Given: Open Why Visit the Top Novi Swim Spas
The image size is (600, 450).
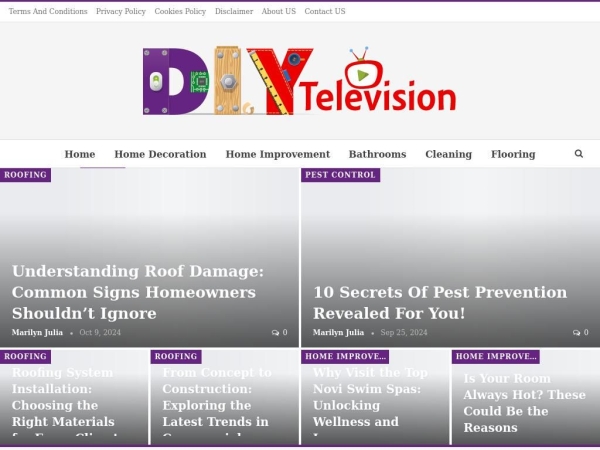Looking at the screenshot, I should [370, 401].
